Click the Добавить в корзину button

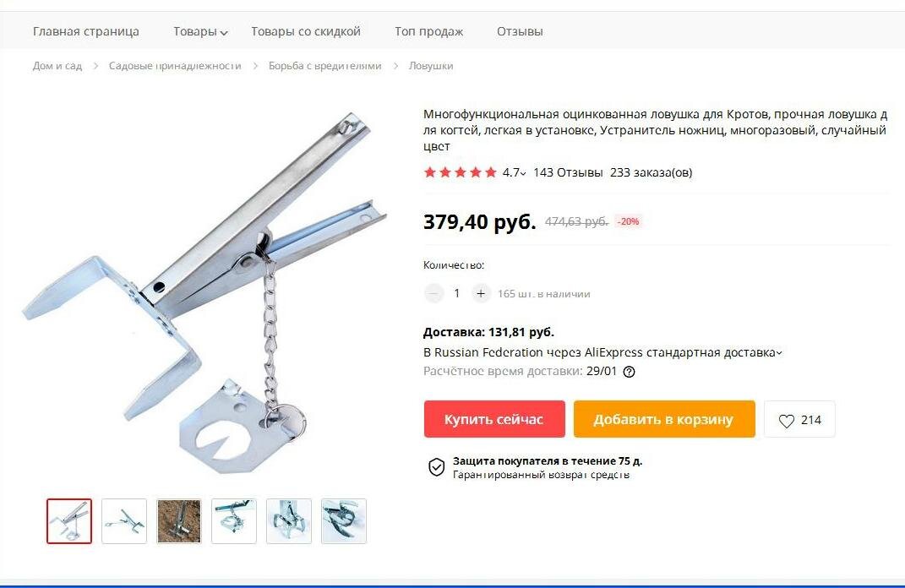(664, 419)
